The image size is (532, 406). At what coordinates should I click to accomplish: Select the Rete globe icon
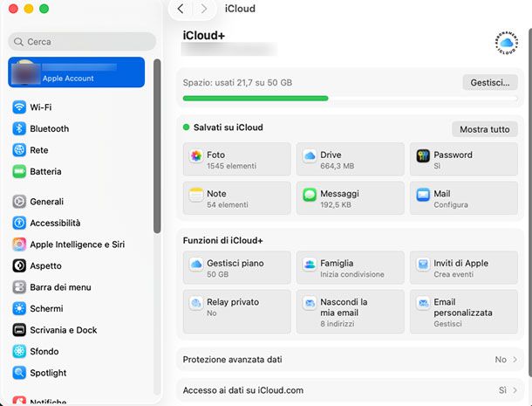point(19,150)
